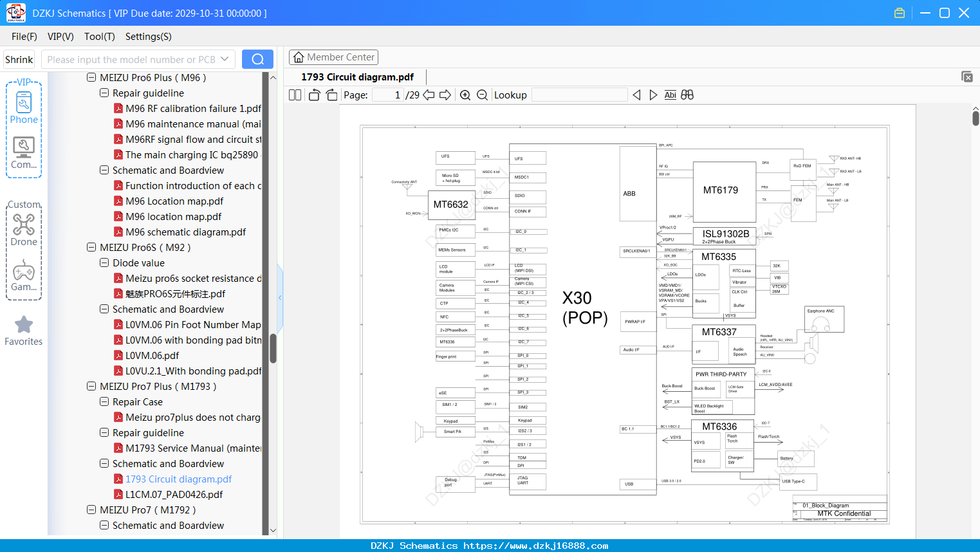
Task: Open M96 Location map.pdf
Action: point(174,201)
